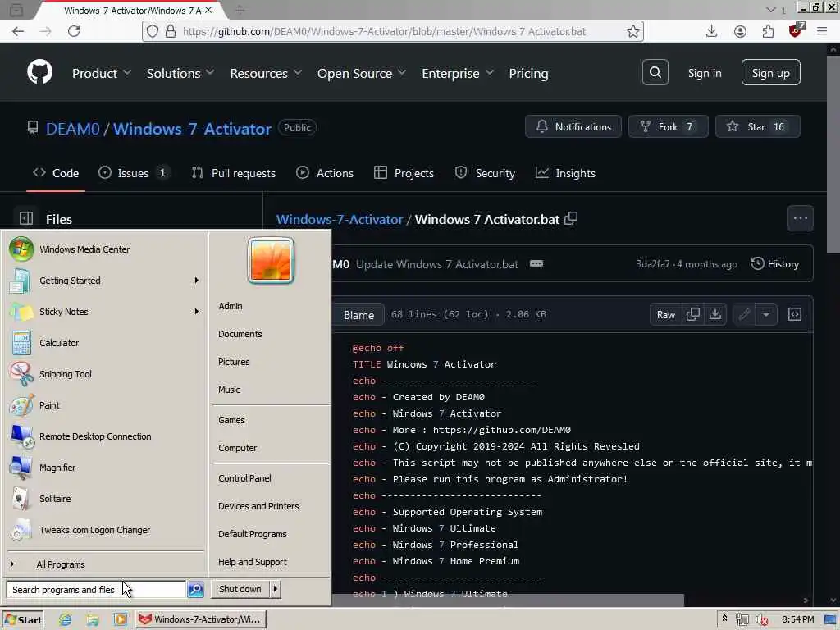Launch Calculator from Start menu

[x=103, y=343]
